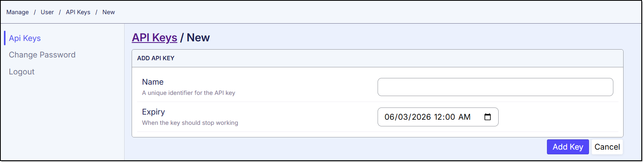Viewport: 644px width, 163px height.
Task: Open Change Password in the sidebar
Action: 42,55
